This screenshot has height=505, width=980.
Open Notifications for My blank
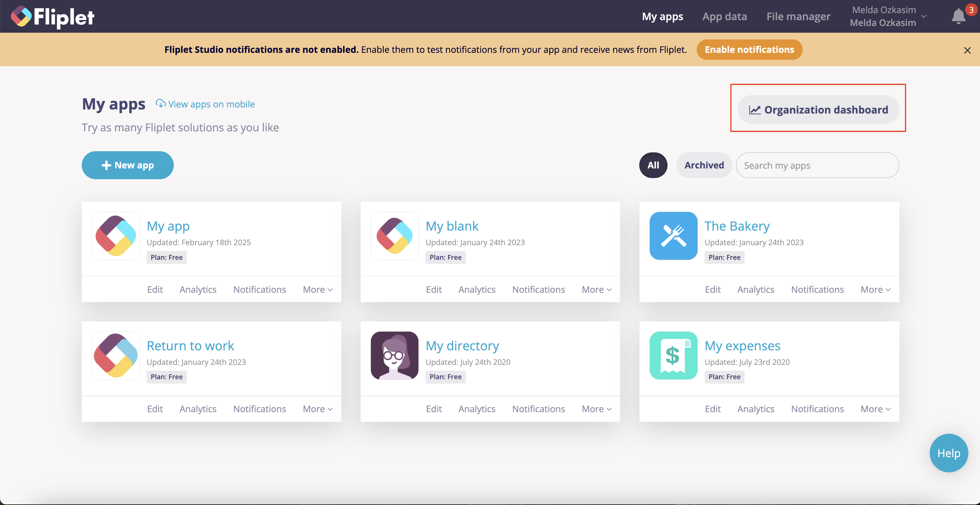point(538,289)
